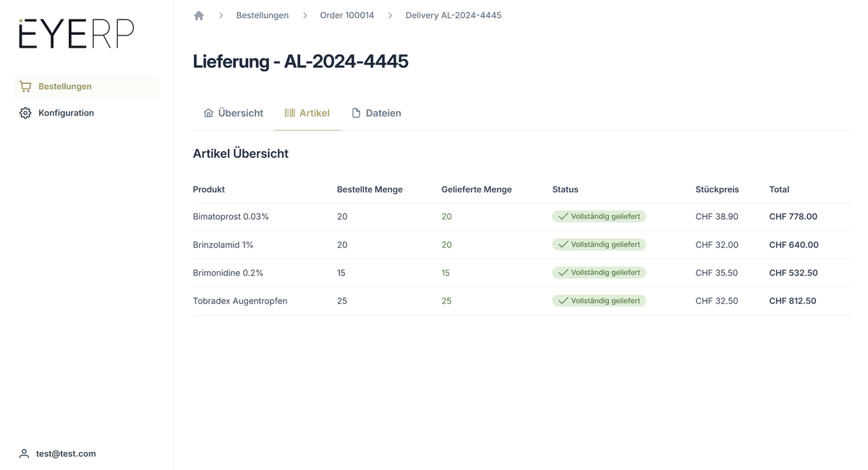Click the user profile icon
The height and width of the screenshot is (470, 868).
(24, 454)
